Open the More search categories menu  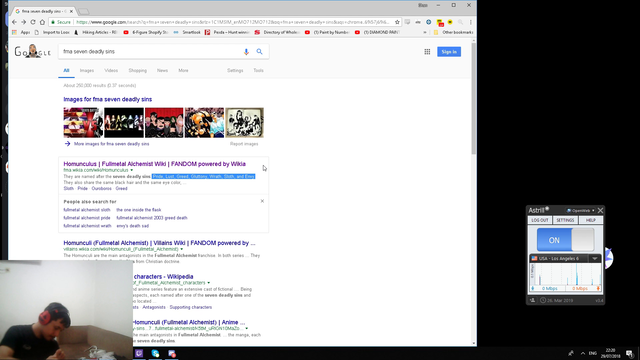coord(183,71)
